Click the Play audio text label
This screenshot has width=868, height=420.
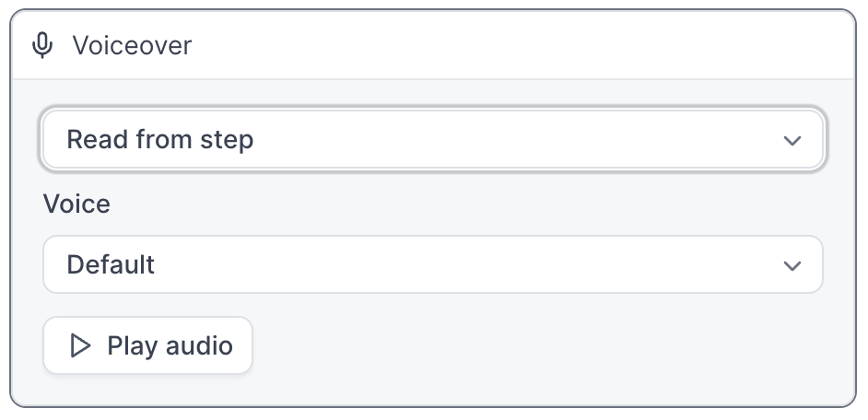click(x=170, y=345)
